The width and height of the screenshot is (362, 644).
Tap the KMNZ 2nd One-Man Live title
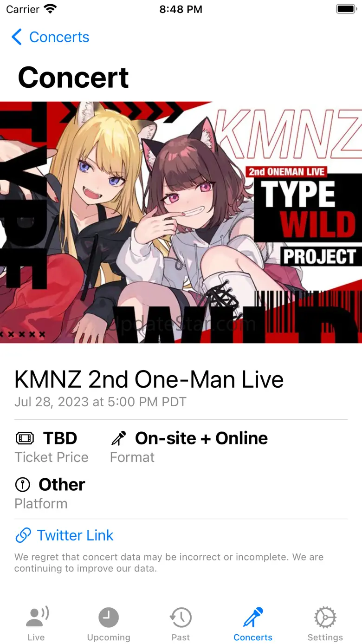149,379
